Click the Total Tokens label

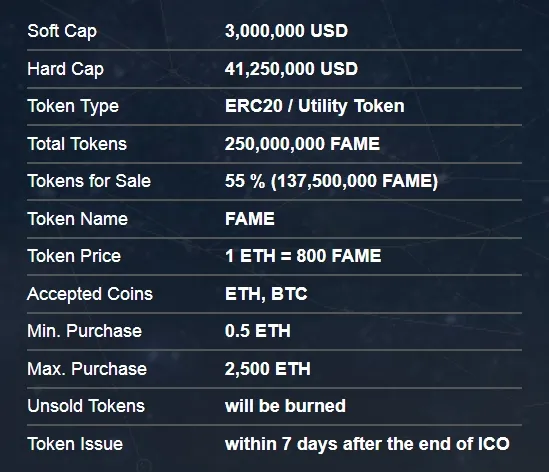pos(77,144)
